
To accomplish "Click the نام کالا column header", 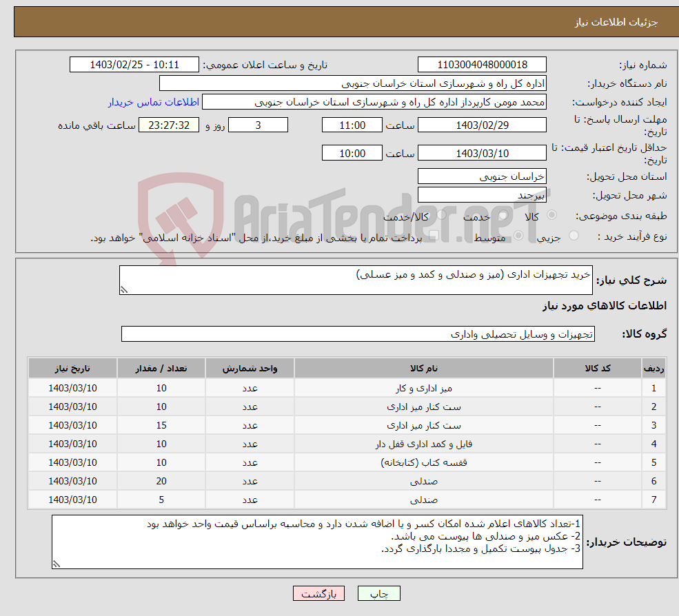I will click(x=424, y=369).
